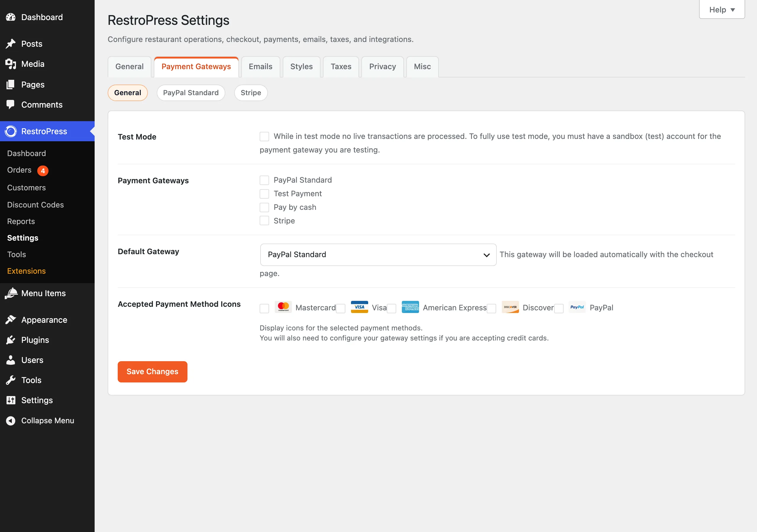Click the Menu Items sidebar label
Viewport: 757px width, 532px height.
(x=43, y=293)
